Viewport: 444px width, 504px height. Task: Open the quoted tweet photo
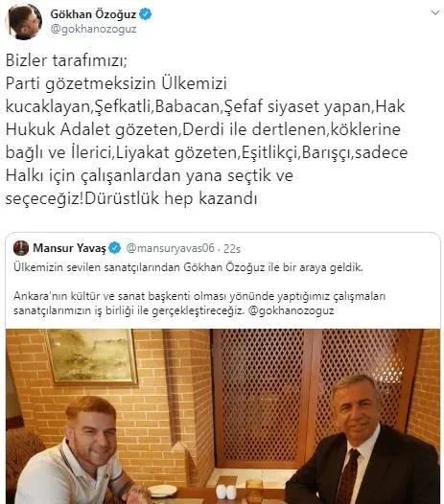[x=222, y=416]
